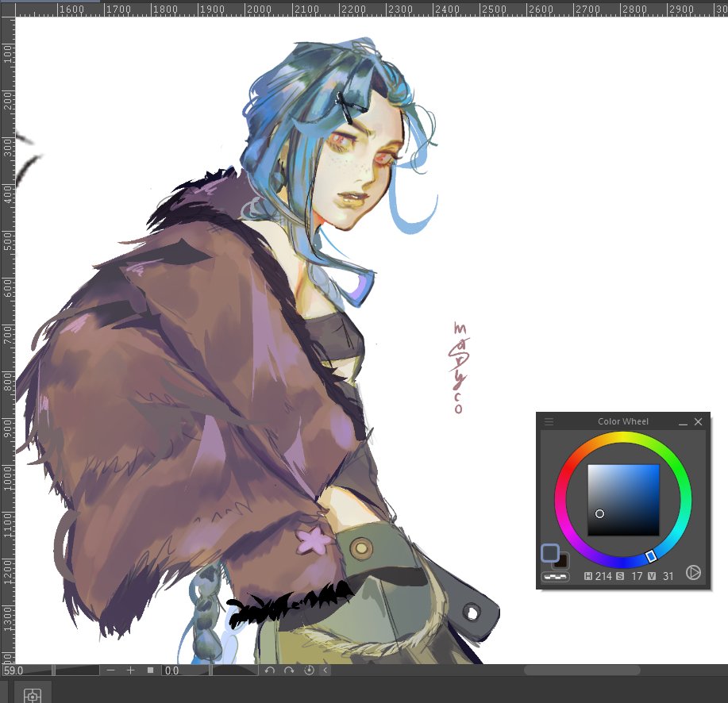
Task: Click the horizontal scrollbar at bottom right
Action: coord(582,670)
